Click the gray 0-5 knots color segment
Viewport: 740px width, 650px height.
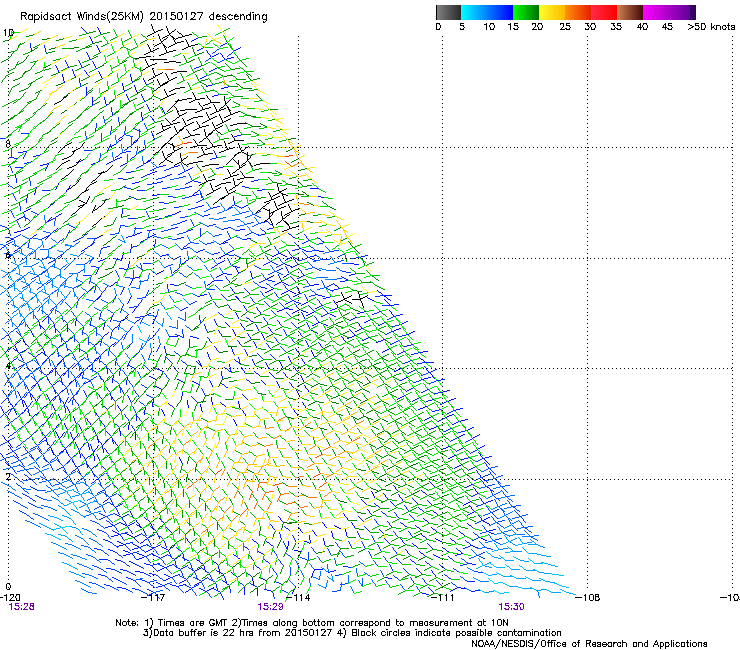click(448, 12)
